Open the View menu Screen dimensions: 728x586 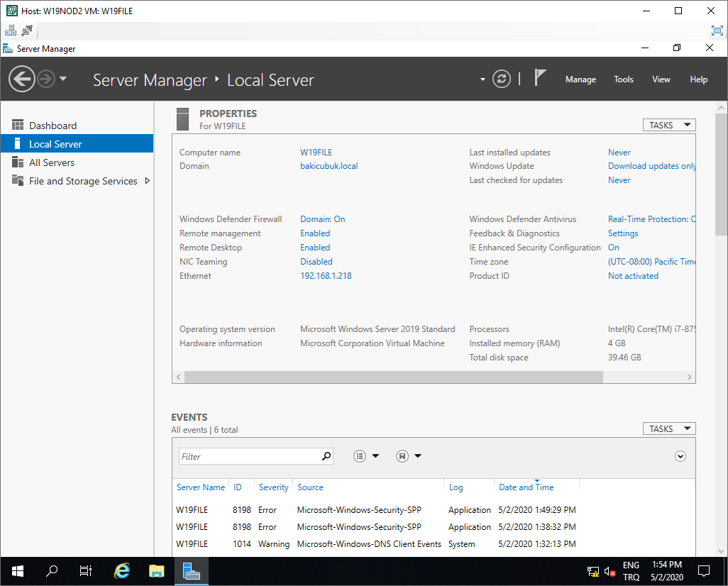click(x=661, y=79)
